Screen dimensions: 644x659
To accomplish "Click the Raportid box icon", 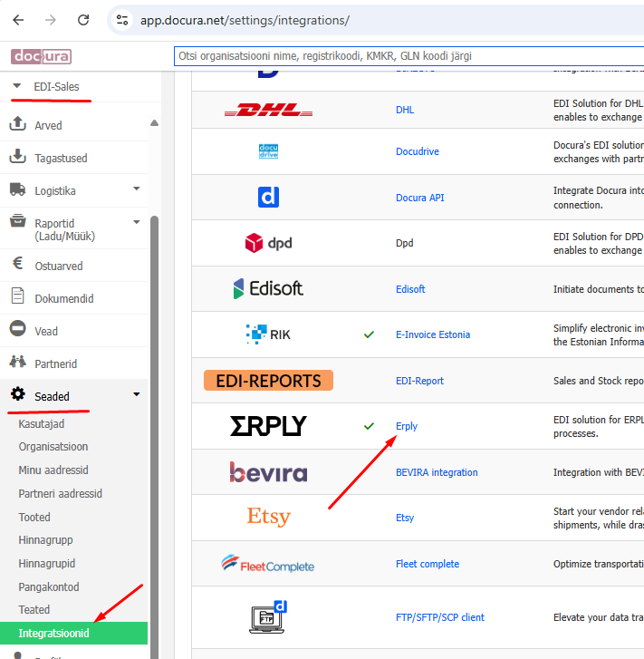I will (x=17, y=220).
